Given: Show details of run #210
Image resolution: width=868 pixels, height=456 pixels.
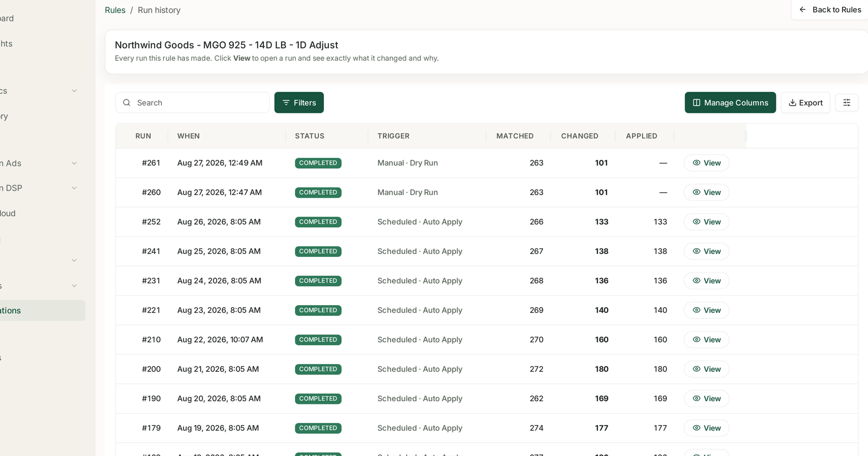Looking at the screenshot, I should pos(706,339).
